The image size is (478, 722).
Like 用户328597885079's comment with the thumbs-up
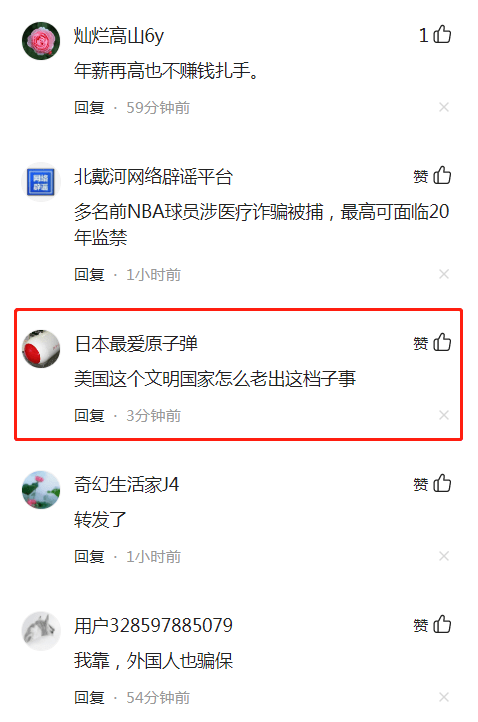[x=442, y=624]
